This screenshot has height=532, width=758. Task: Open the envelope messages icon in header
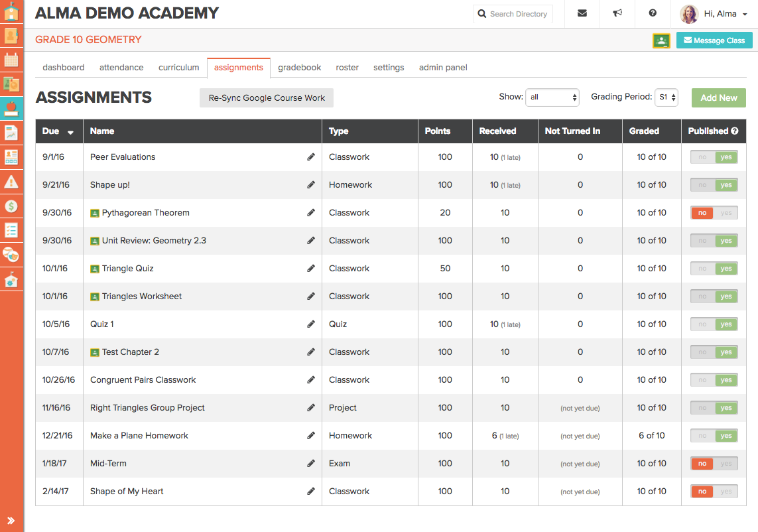(582, 13)
